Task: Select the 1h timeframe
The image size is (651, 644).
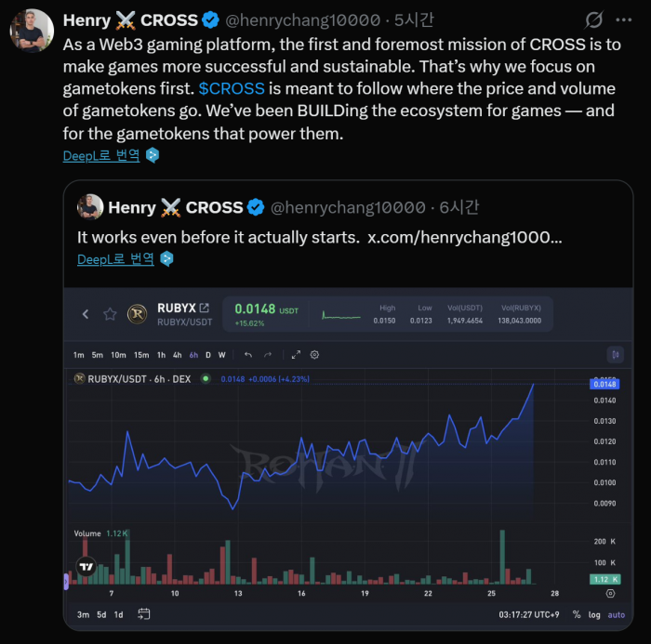Action: tap(161, 355)
